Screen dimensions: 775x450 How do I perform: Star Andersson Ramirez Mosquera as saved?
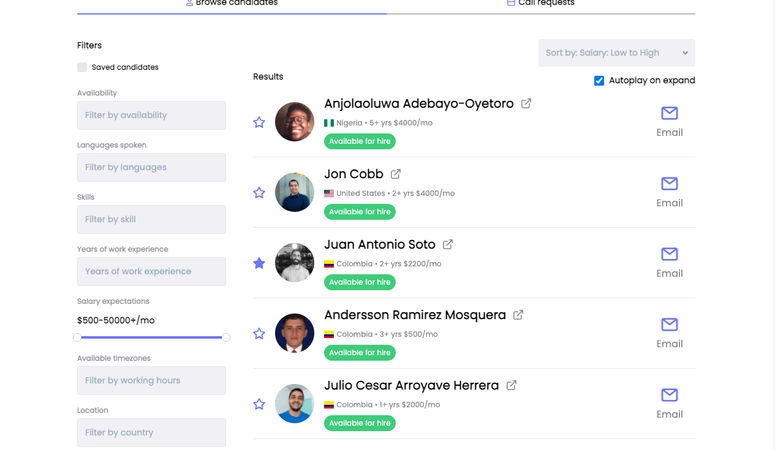pos(259,334)
